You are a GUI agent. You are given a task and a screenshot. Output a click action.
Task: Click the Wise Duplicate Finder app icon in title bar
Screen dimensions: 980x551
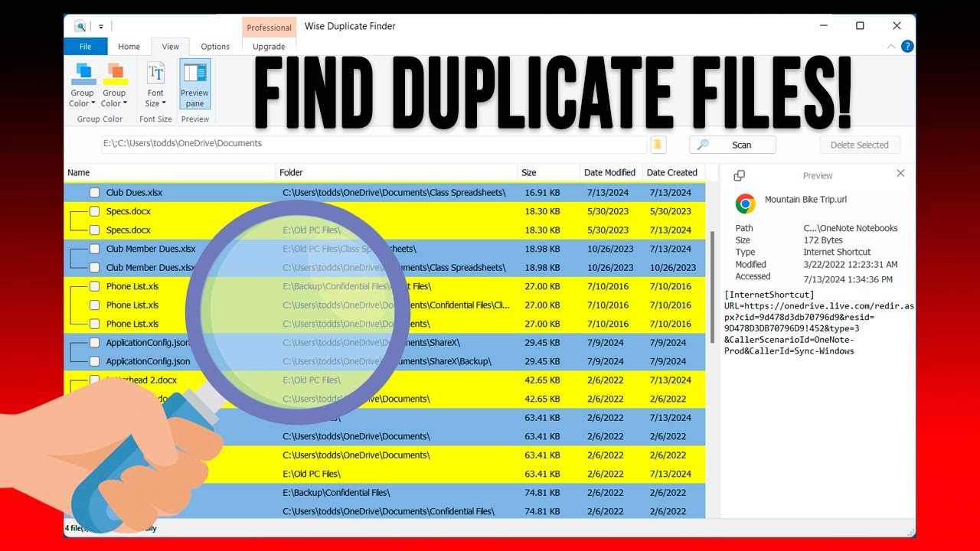(80, 26)
